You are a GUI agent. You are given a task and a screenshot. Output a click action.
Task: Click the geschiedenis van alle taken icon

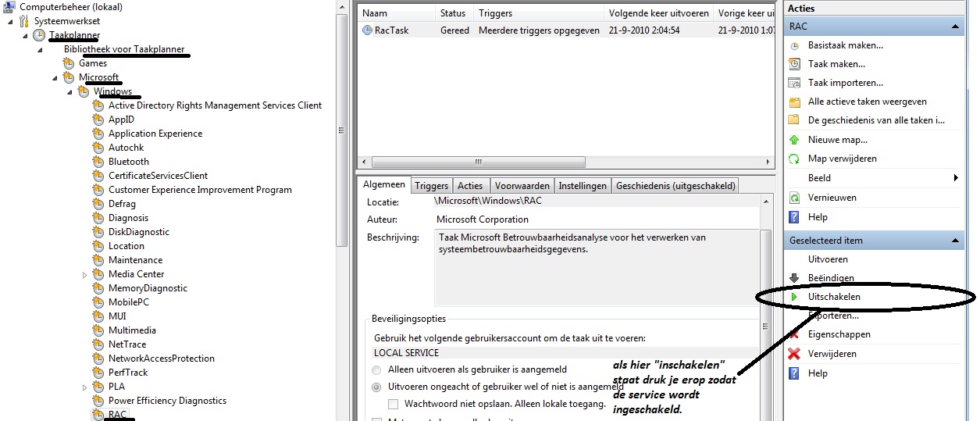click(794, 120)
